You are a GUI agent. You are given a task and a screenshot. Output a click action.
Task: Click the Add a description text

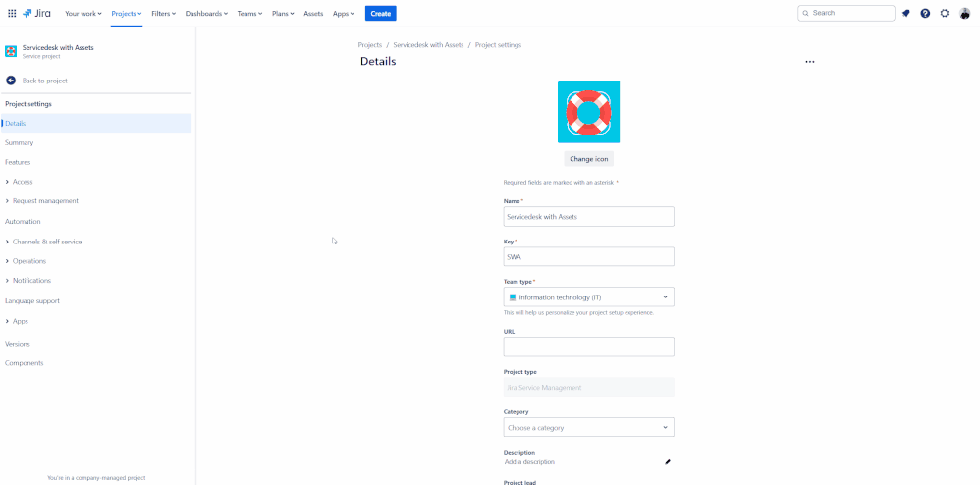529,462
